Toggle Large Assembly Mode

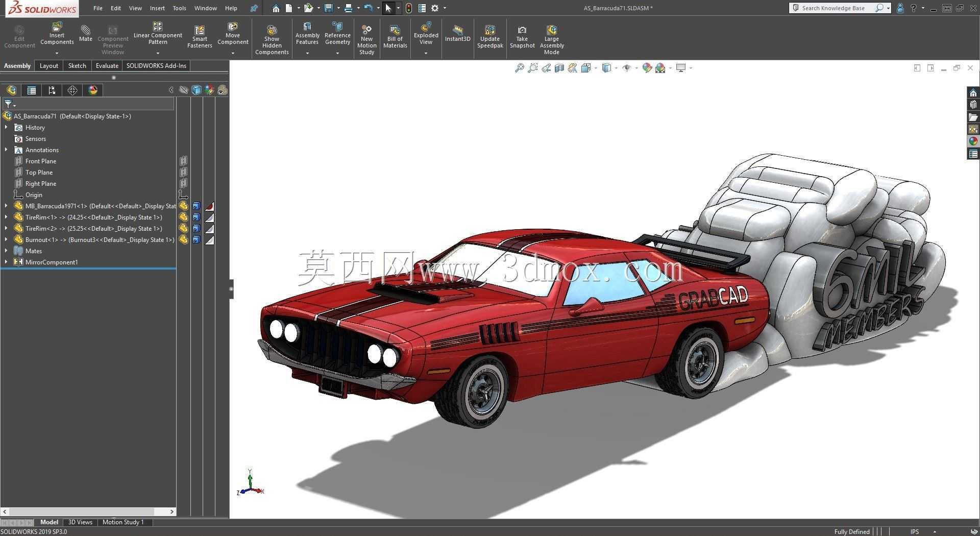(x=552, y=40)
